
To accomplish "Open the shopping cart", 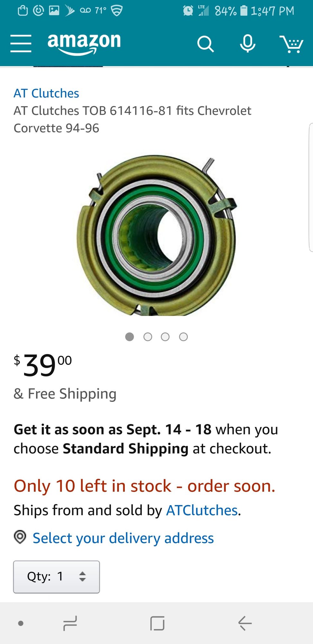I will pyautogui.click(x=291, y=44).
